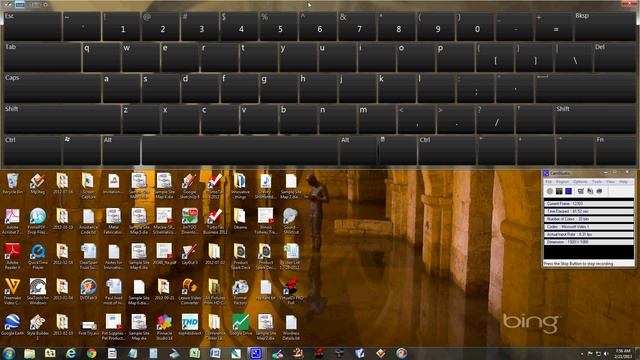Click the blue Stop button in CamStudio
Viewport: 640px width, 360px height.
tap(568, 191)
